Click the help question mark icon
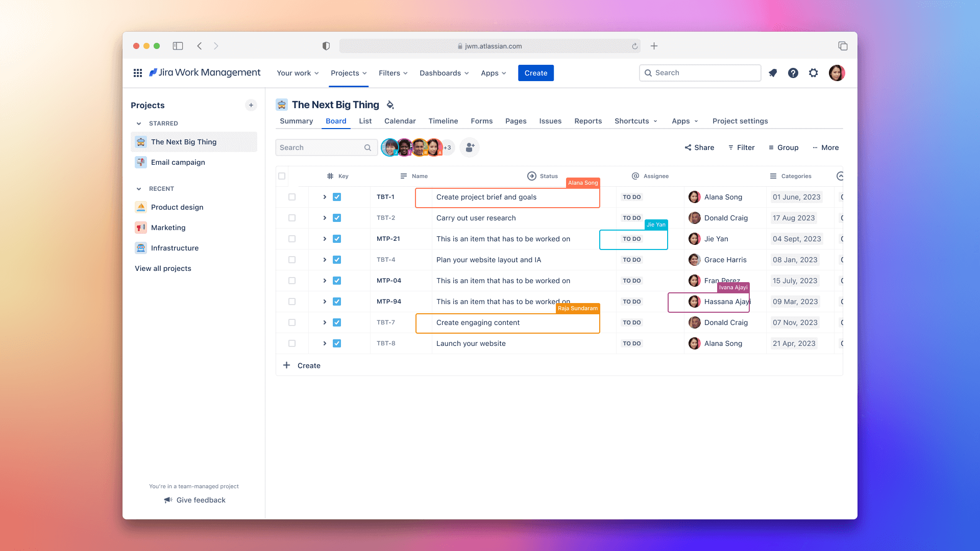 click(793, 73)
